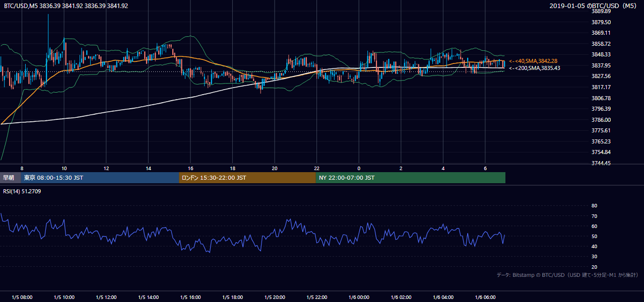
Task: Select the 40 SMA 3842.28 label
Action: click(x=533, y=61)
